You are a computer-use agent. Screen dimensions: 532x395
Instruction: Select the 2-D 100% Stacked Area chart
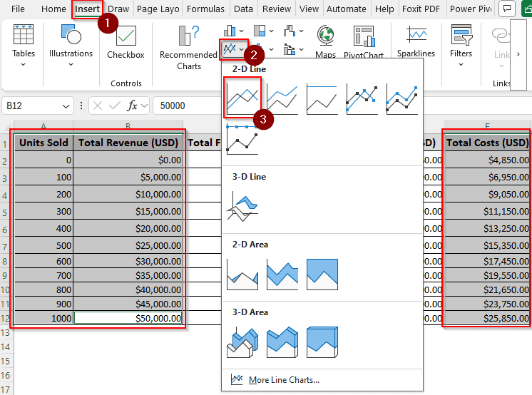[322, 275]
